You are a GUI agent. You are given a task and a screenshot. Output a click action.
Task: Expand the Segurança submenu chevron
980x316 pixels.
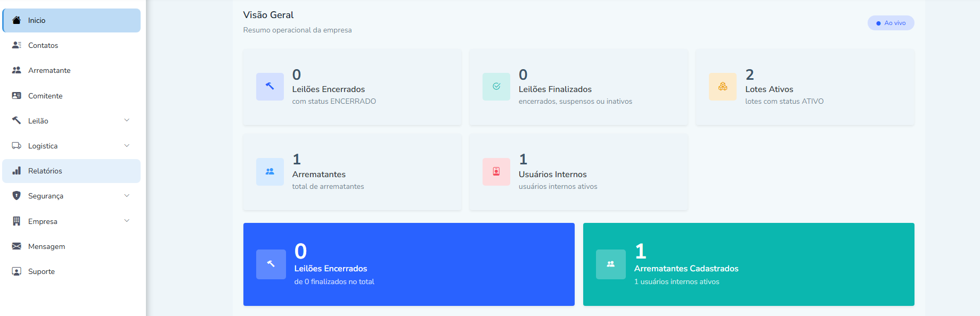pos(127,195)
